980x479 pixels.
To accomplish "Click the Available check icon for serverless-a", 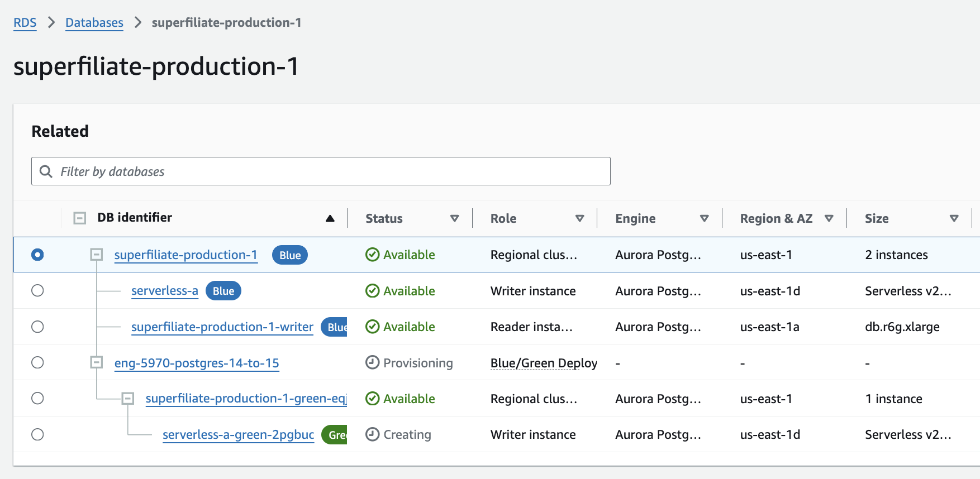I will pos(373,291).
